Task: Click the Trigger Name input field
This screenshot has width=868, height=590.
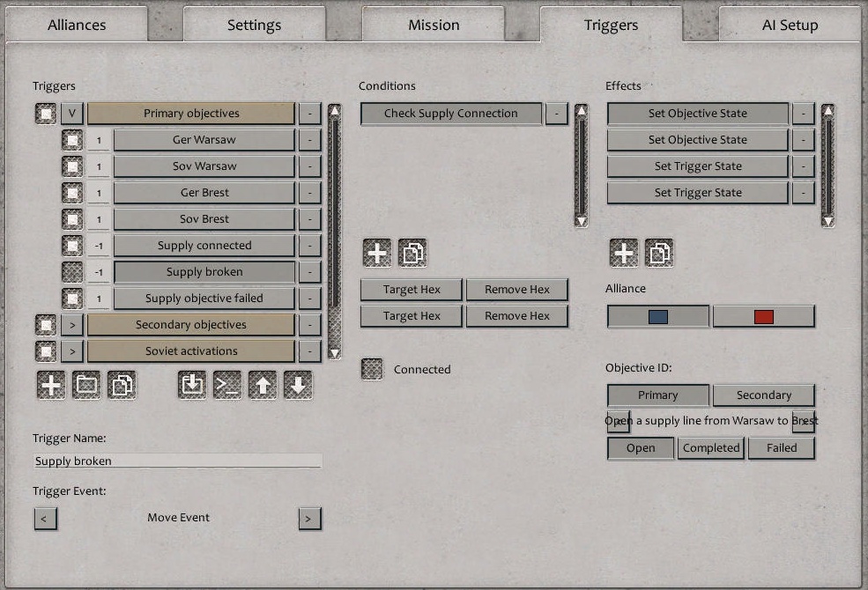Action: click(x=178, y=461)
